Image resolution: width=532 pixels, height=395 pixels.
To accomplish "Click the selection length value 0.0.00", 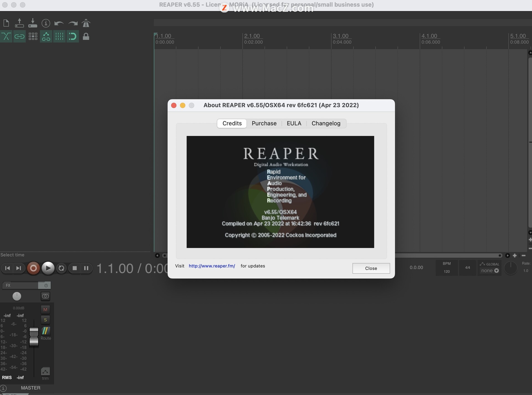I will pos(416,268).
